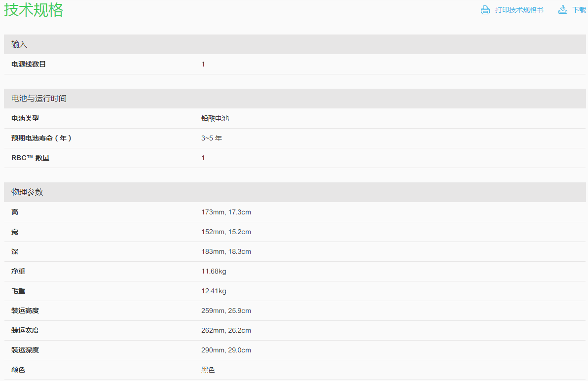Click the 预期电池寿命（年）label

click(42, 138)
